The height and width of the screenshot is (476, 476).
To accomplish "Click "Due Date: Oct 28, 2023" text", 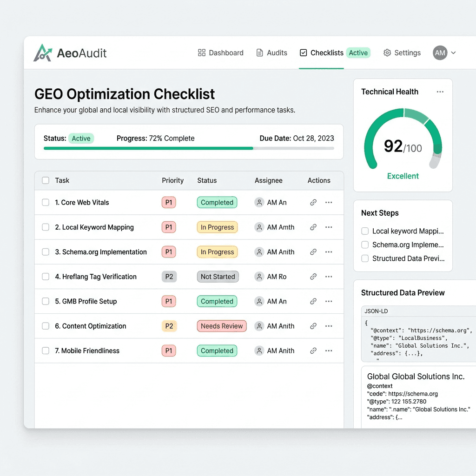I will (x=297, y=139).
